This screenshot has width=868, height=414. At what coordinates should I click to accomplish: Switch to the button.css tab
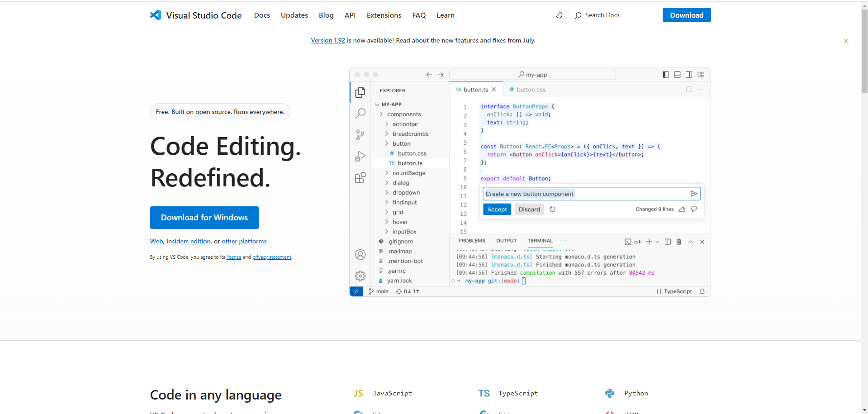(x=531, y=90)
